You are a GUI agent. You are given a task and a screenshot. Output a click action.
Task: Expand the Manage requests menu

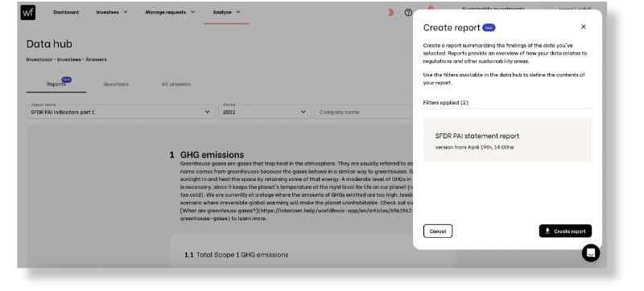(170, 12)
